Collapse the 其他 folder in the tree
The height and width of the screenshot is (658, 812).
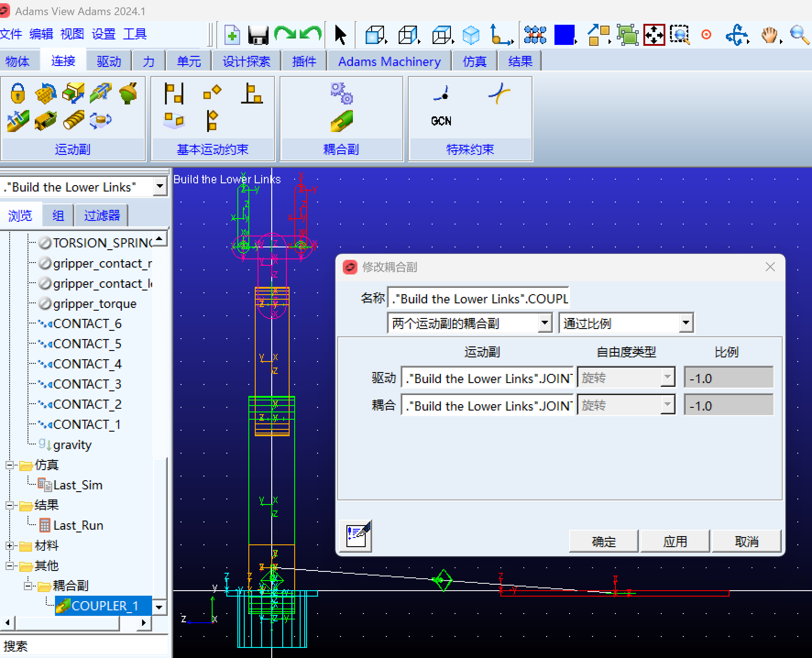point(10,566)
